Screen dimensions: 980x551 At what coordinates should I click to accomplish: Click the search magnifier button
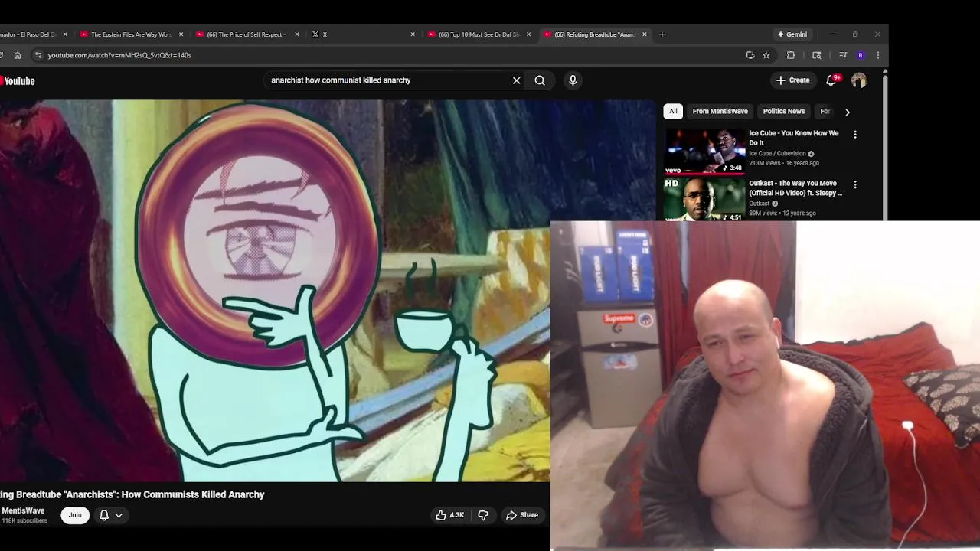tap(540, 80)
